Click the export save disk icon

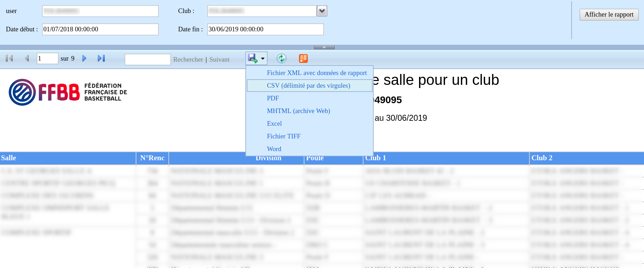[252, 58]
